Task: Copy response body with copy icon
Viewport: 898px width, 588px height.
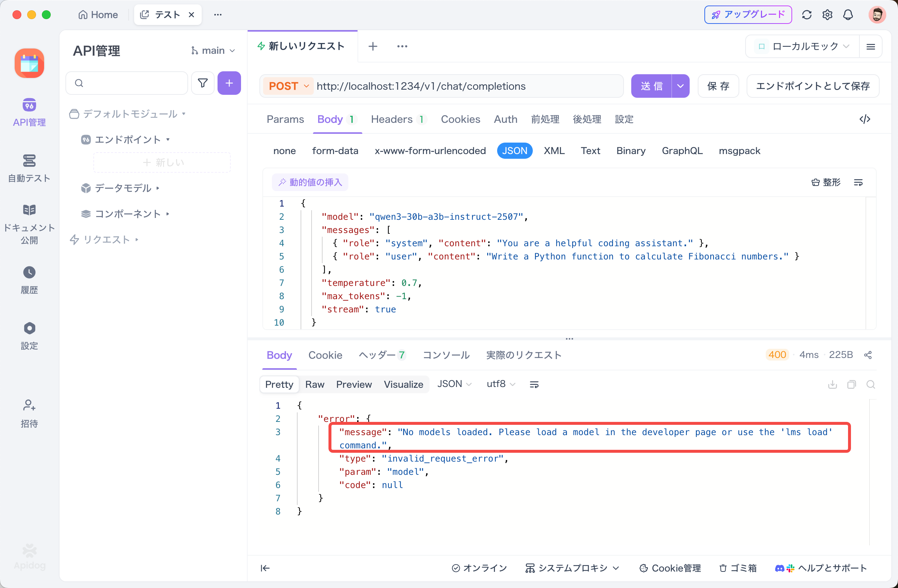Action: tap(851, 384)
